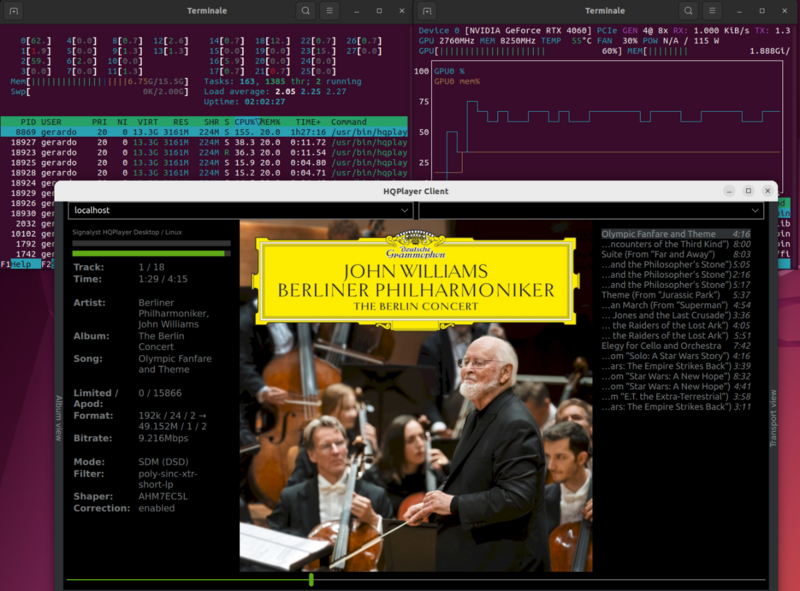Click new tab icon in right terminal
This screenshot has height=591, width=800.
pyautogui.click(x=429, y=11)
